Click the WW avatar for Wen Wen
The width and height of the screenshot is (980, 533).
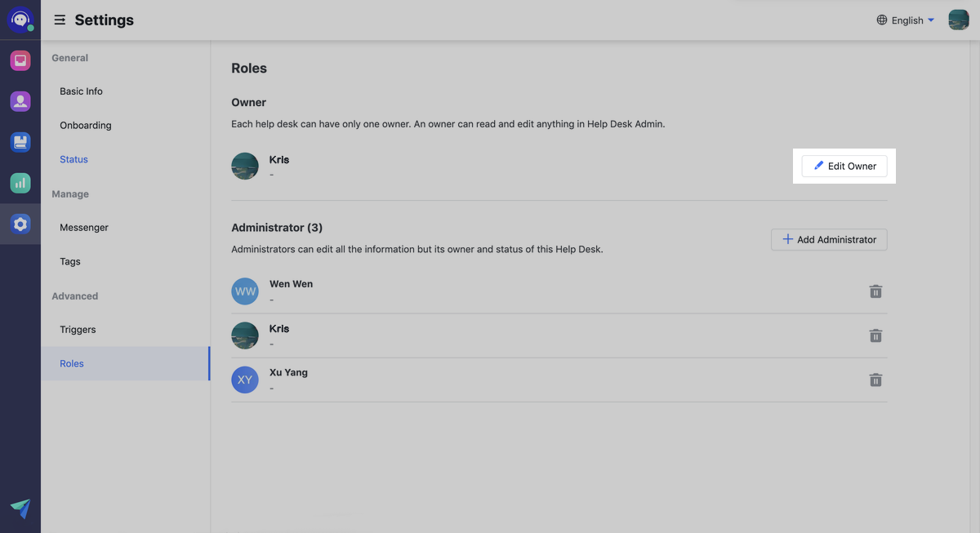(245, 291)
